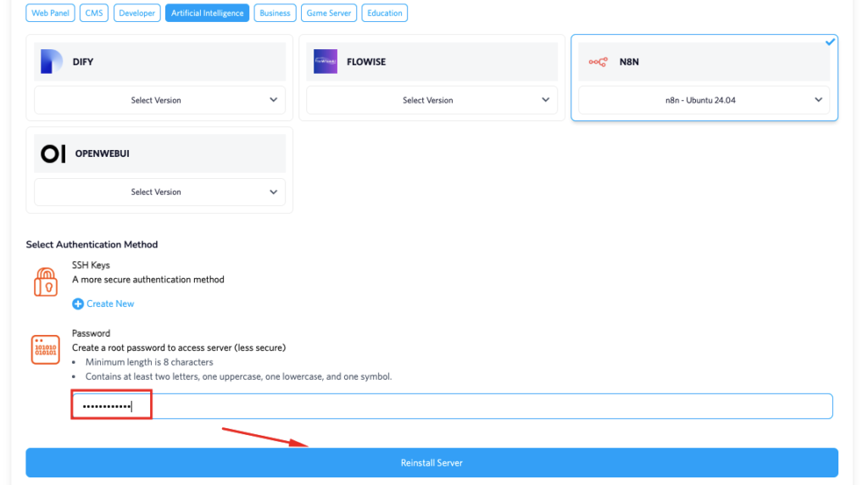This screenshot has height=485, width=868.
Task: Select the Web Panel category tab
Action: click(x=50, y=13)
